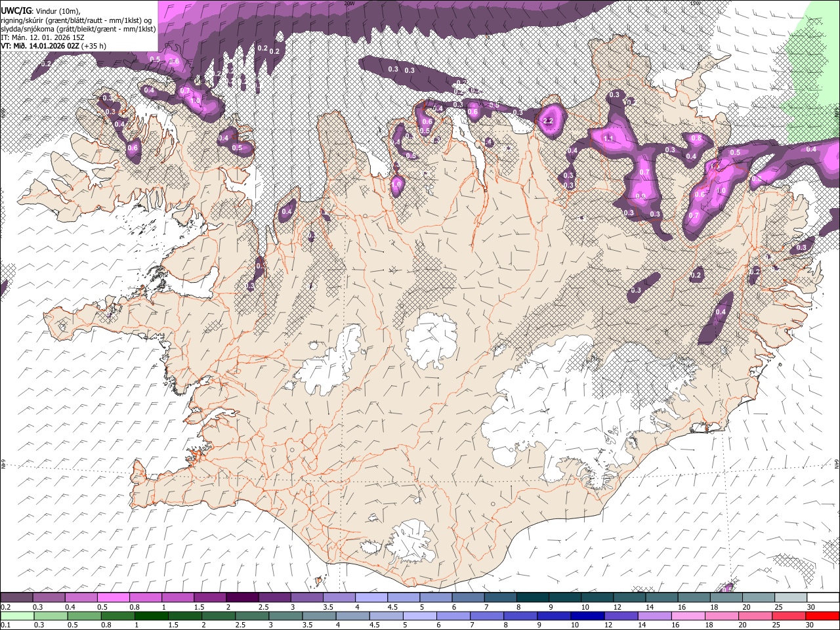Click the 'Vindur (10m)' header text
840x630 pixels.
point(58,10)
